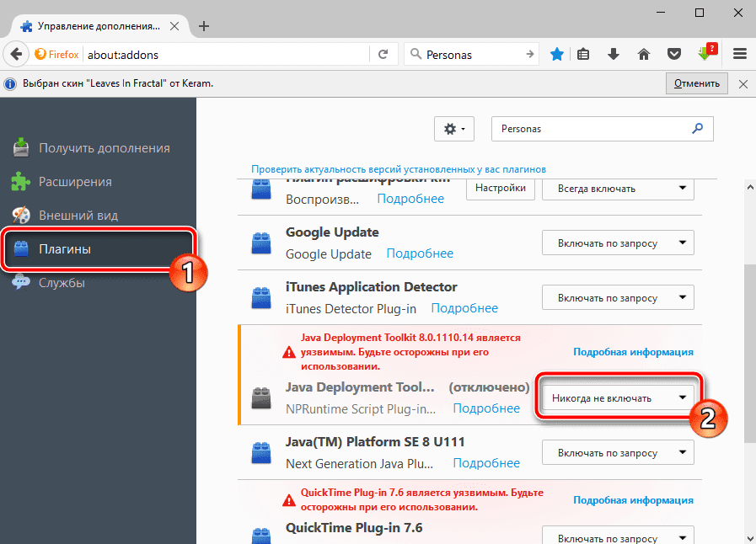Close the add-ons manager tab
756x544 pixels.
click(174, 26)
